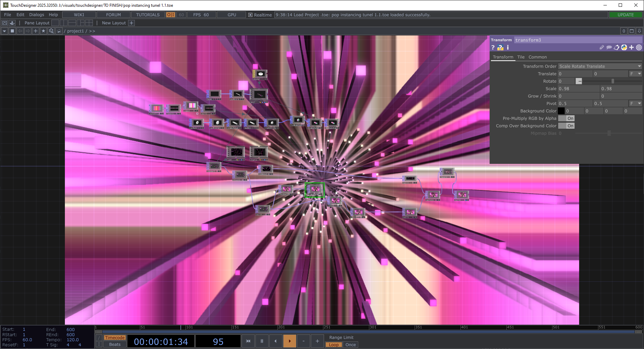644x349 pixels.
Task: Open the operator help question mark
Action: coord(493,48)
